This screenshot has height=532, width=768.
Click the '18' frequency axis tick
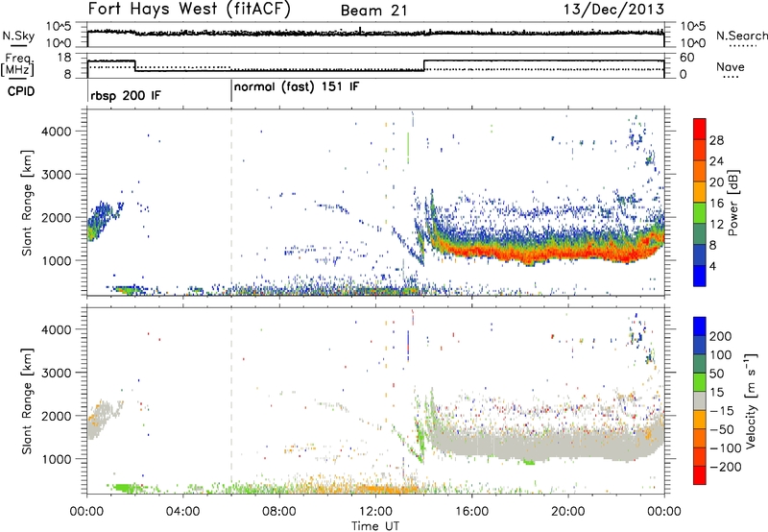click(65, 58)
